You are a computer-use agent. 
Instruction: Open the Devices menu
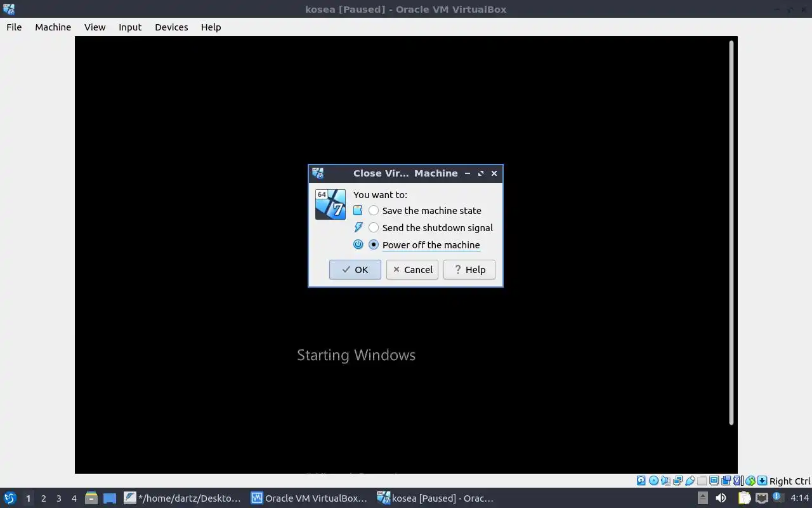point(171,27)
